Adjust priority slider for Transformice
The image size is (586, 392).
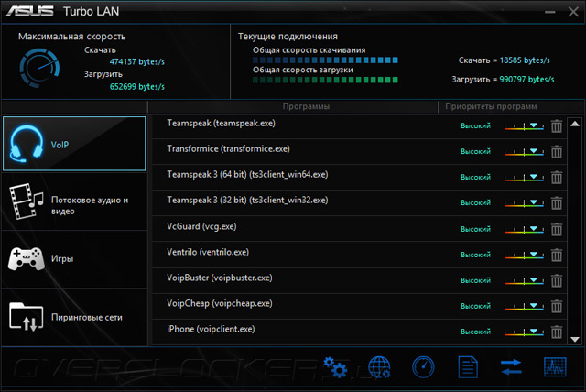[524, 152]
